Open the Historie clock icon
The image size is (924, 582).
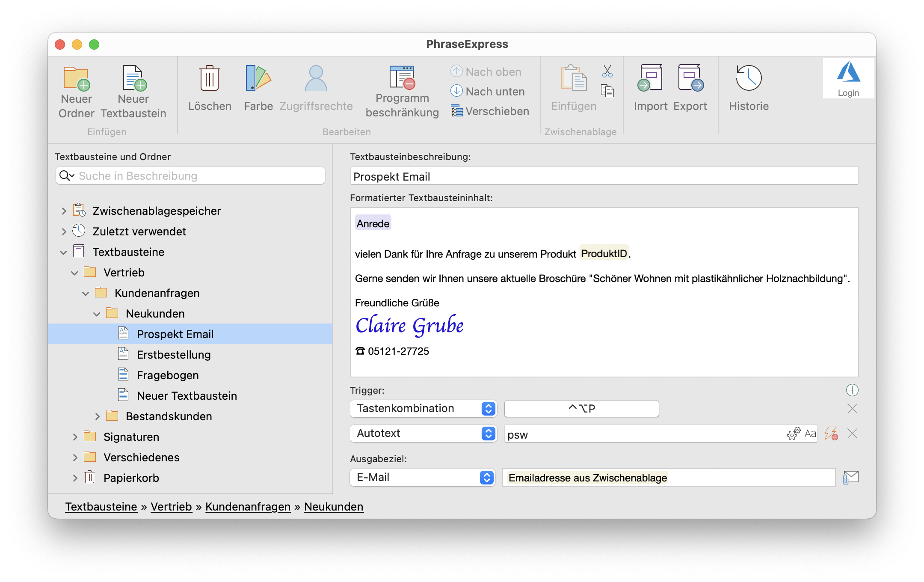click(749, 78)
